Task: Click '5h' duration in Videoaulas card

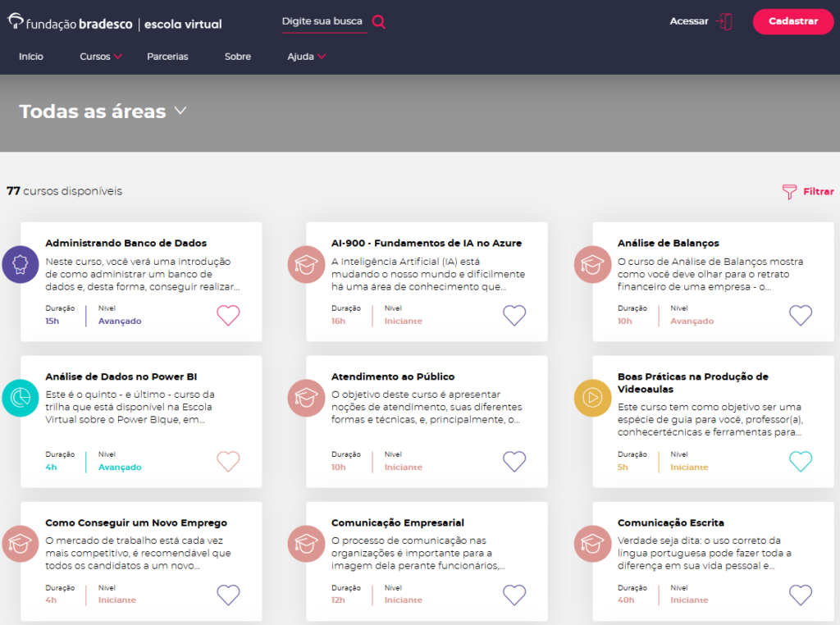Action: coord(623,467)
